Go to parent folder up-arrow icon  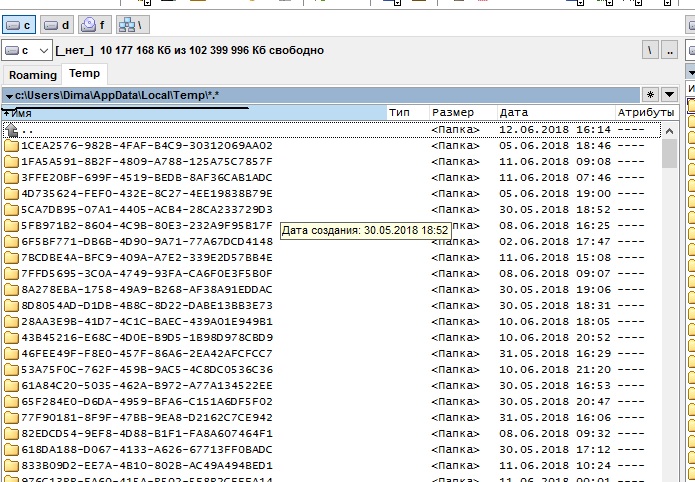(12, 130)
